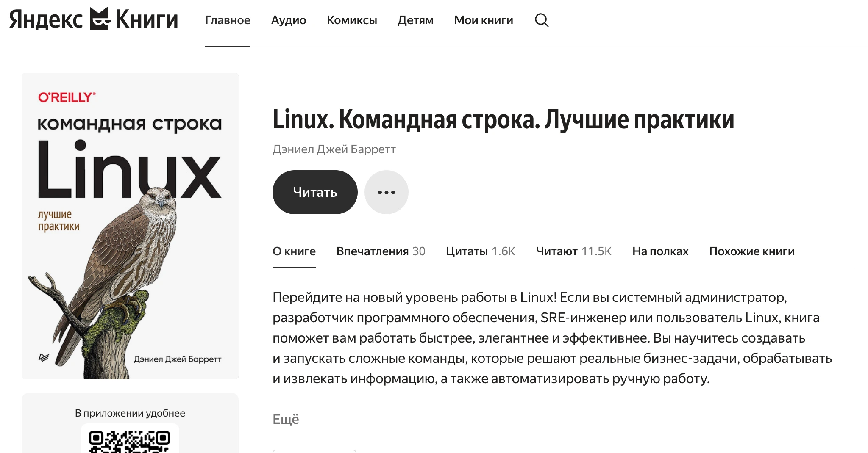Switch to the На полках tab
The width and height of the screenshot is (868, 453).
(660, 251)
